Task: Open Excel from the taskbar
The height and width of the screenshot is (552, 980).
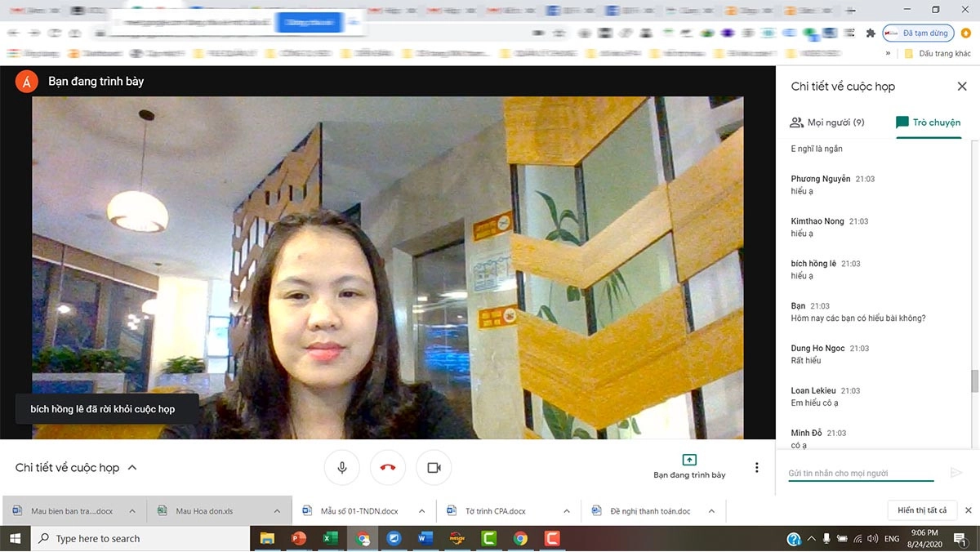Action: point(331,539)
